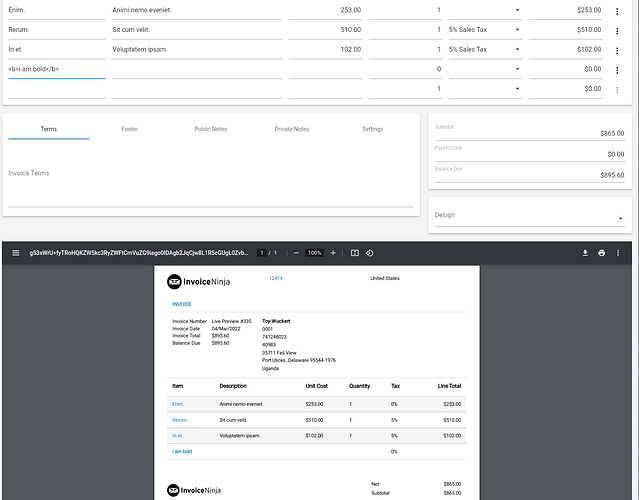Open row options for Enim. line item
639x500 pixels.
[x=617, y=11]
